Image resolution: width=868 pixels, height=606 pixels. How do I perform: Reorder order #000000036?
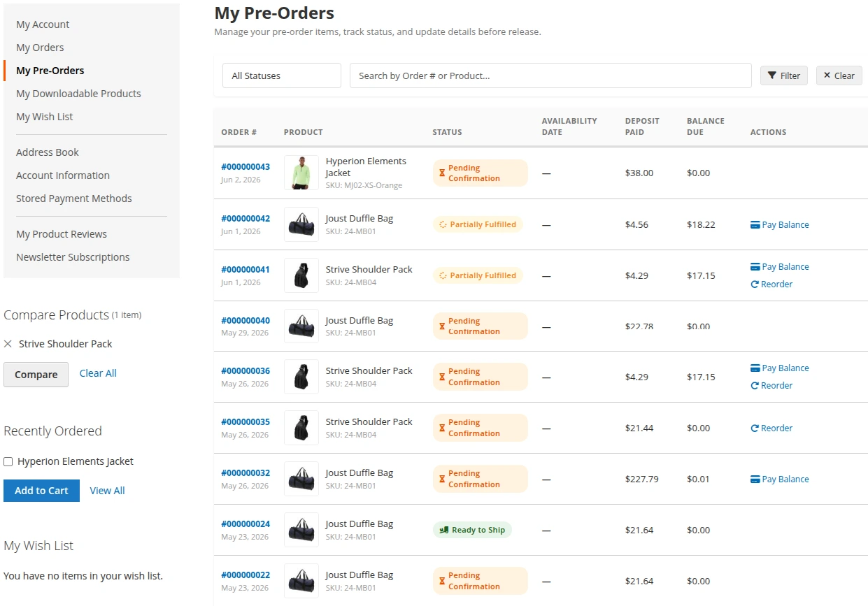[771, 386]
